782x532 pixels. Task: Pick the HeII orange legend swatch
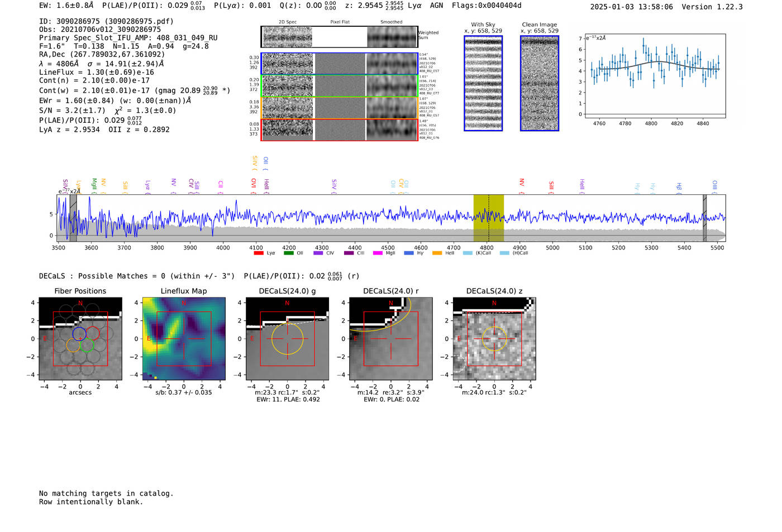437,253
